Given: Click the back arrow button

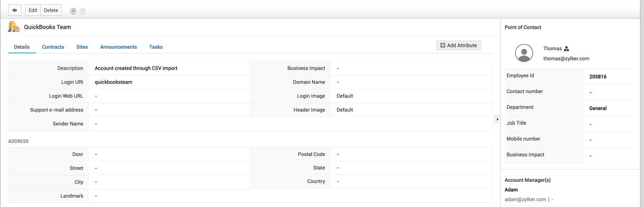Looking at the screenshot, I should [15, 10].
